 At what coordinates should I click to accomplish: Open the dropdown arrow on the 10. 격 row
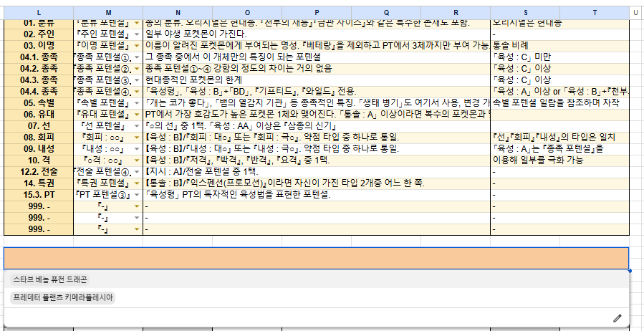137,160
